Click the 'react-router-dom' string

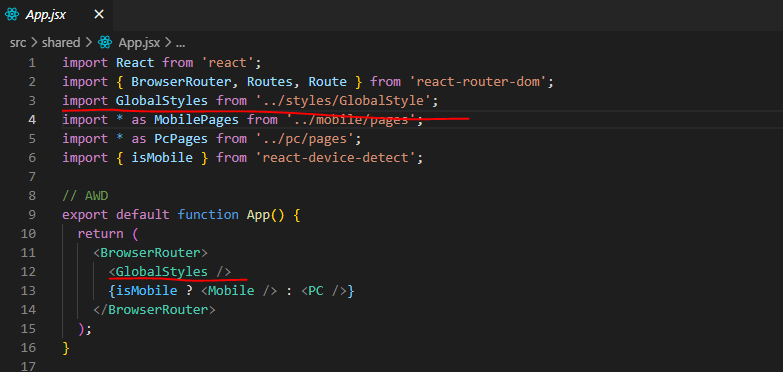[477, 82]
